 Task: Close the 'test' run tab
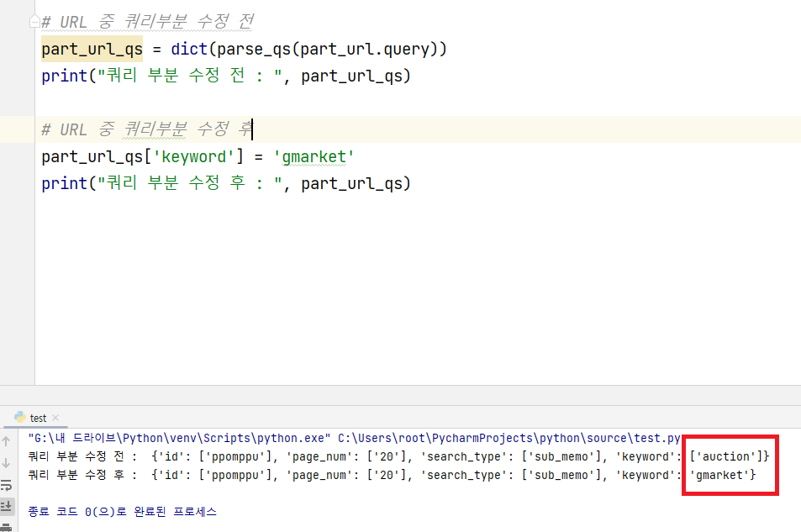(x=55, y=418)
